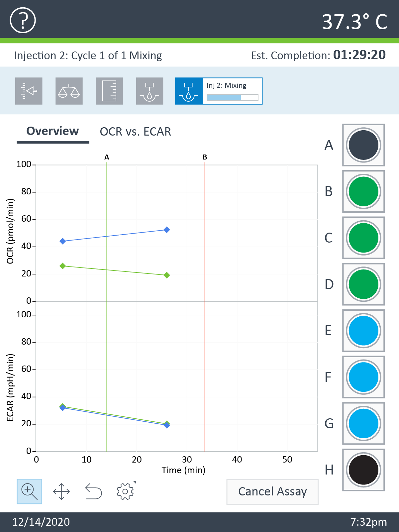Click the calibration step icon
399x532 pixels.
click(29, 91)
